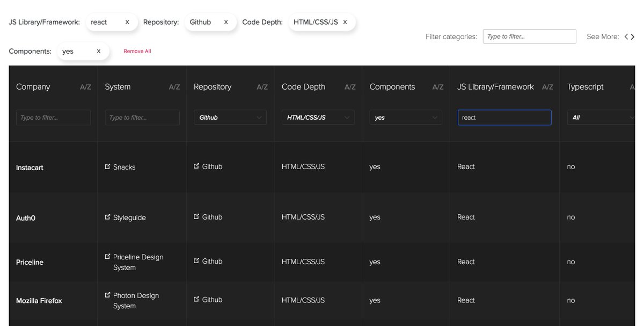The image size is (644, 326).
Task: Click the Components column header
Action: [392, 87]
